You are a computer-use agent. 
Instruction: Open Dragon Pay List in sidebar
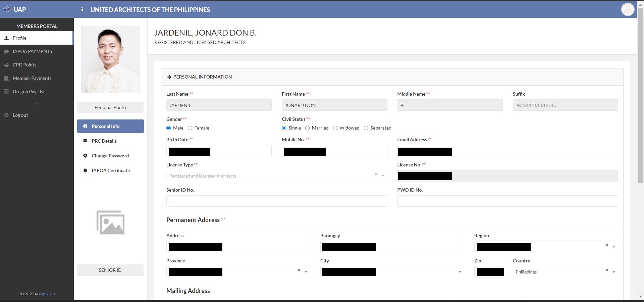[36, 92]
